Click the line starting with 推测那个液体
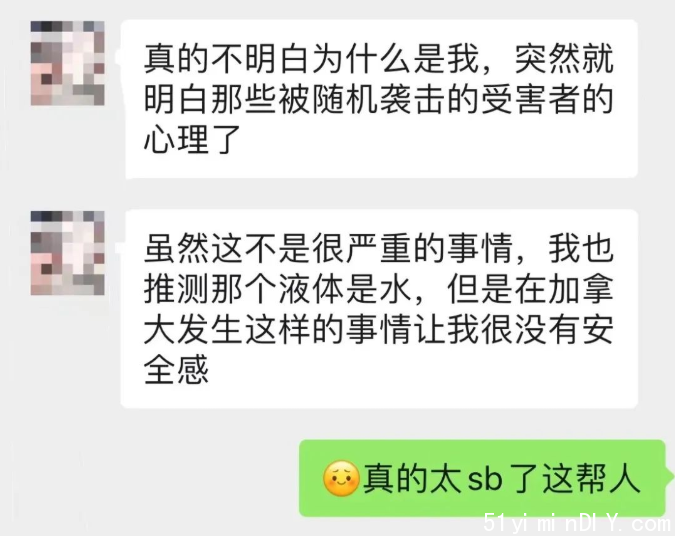Image resolution: width=675 pixels, height=539 pixels. click(378, 289)
